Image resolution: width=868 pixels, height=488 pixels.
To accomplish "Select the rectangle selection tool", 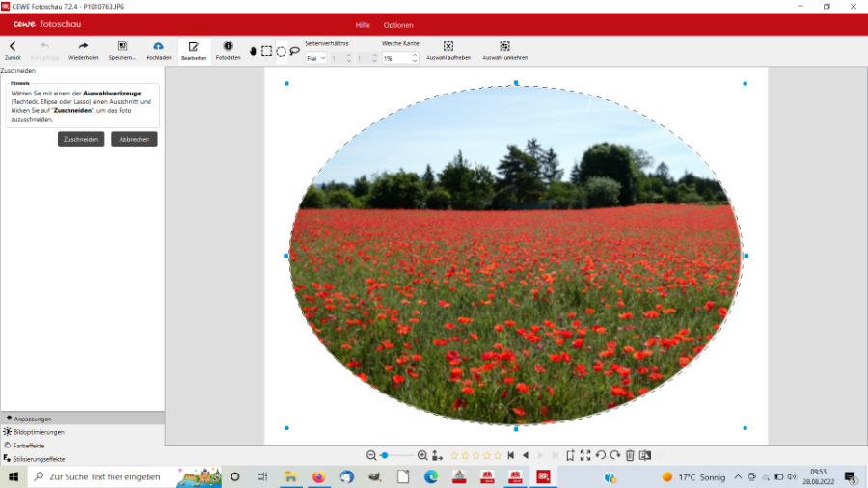I will [267, 51].
